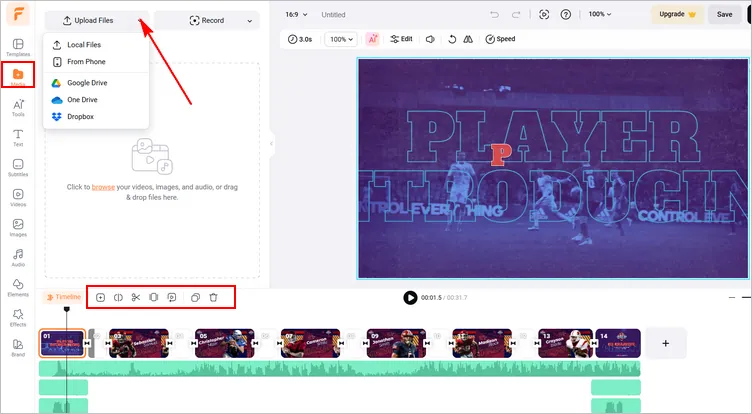The height and width of the screenshot is (414, 752).
Task: Open the Images sidebar panel
Action: coord(18,227)
